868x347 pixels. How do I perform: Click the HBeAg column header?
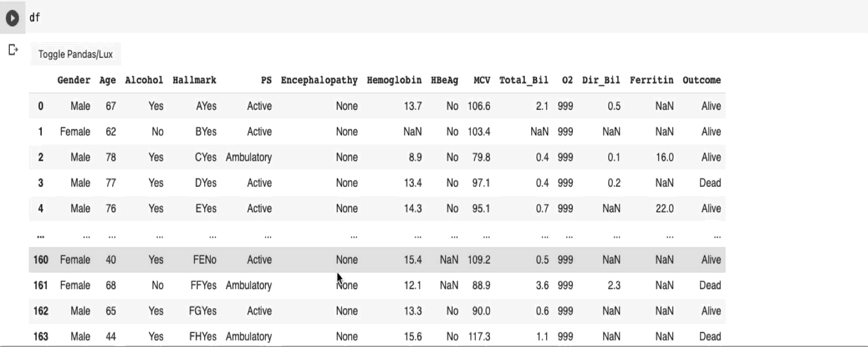444,80
